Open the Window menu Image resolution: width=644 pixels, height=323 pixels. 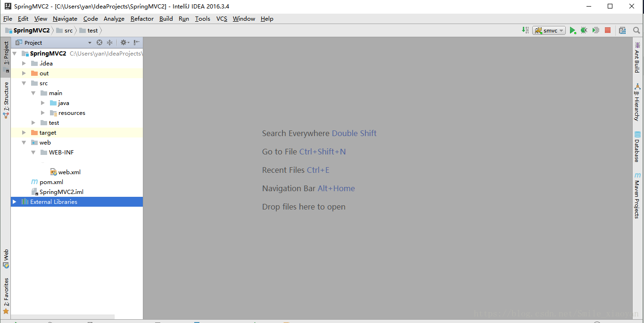[244, 18]
